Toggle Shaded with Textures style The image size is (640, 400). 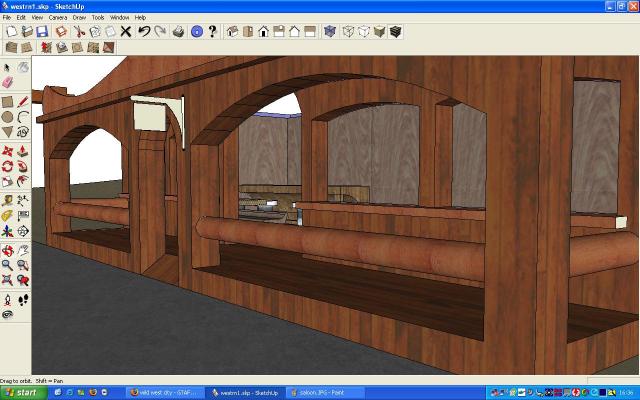click(x=396, y=32)
